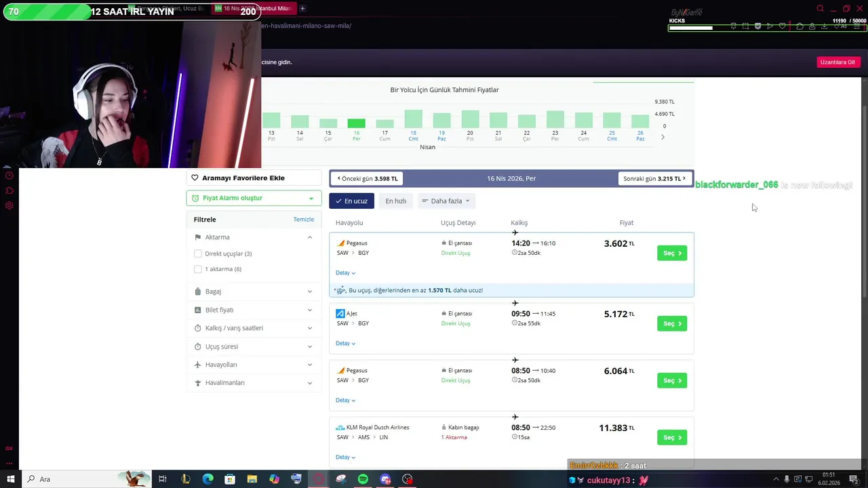Select the En ucuz sort tab
This screenshot has width=868, height=488.
351,201
